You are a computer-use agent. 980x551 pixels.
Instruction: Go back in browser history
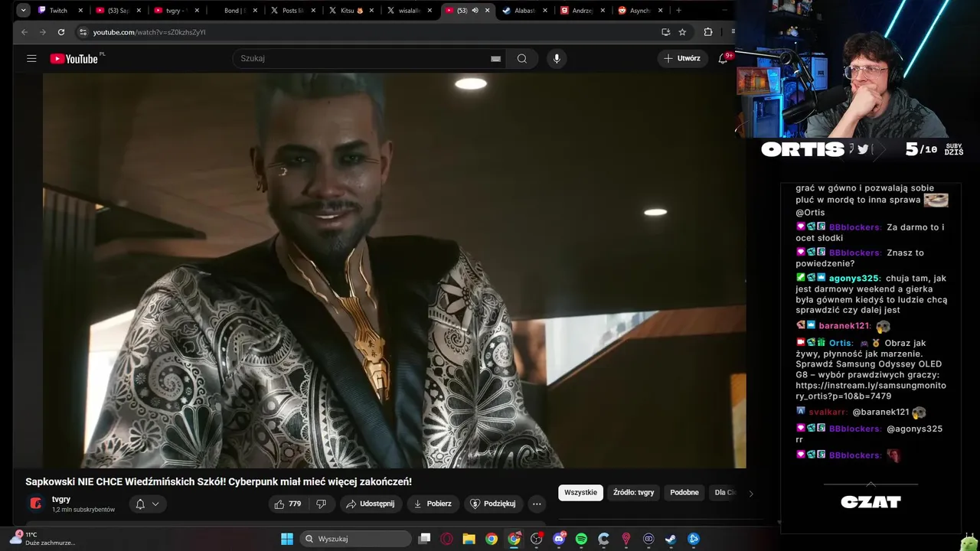[x=24, y=32]
